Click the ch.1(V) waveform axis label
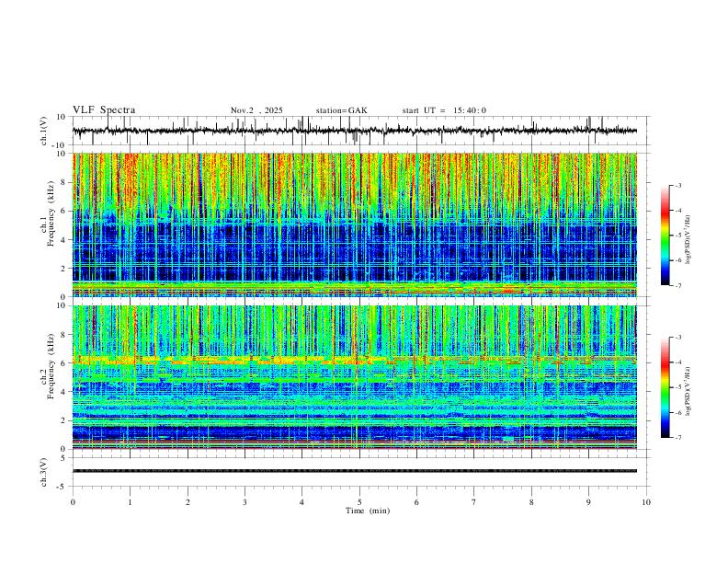 point(44,131)
